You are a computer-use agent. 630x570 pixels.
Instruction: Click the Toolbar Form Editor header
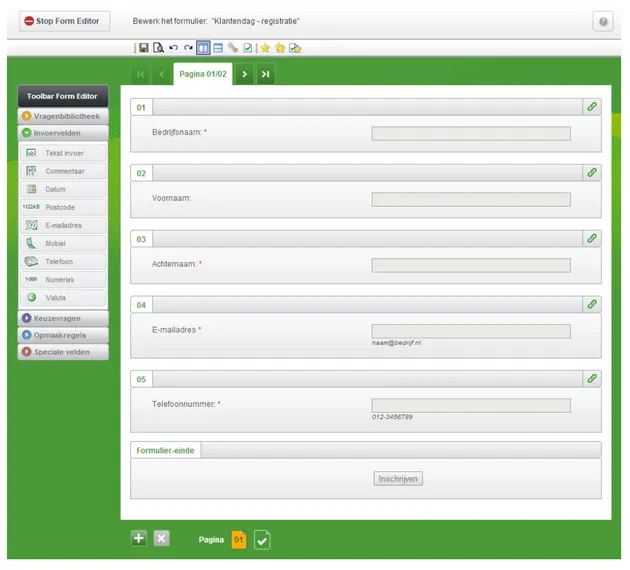pyautogui.click(x=63, y=96)
